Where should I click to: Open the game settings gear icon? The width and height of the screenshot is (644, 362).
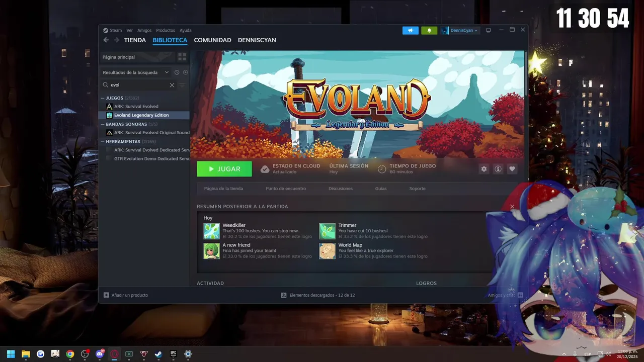484,169
